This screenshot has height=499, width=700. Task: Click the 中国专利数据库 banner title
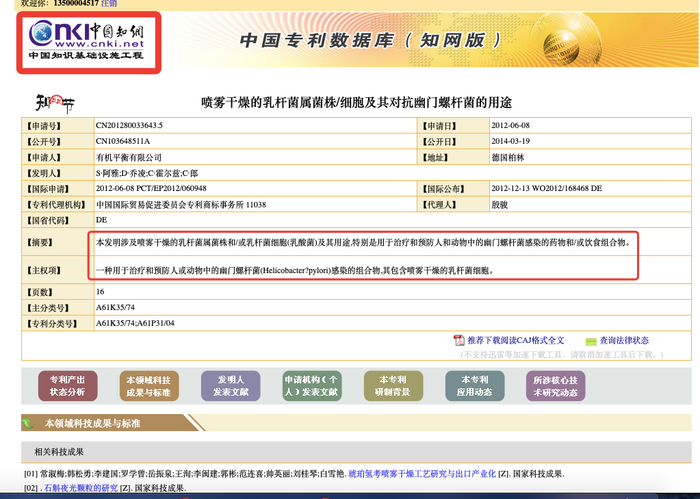pyautogui.click(x=371, y=41)
